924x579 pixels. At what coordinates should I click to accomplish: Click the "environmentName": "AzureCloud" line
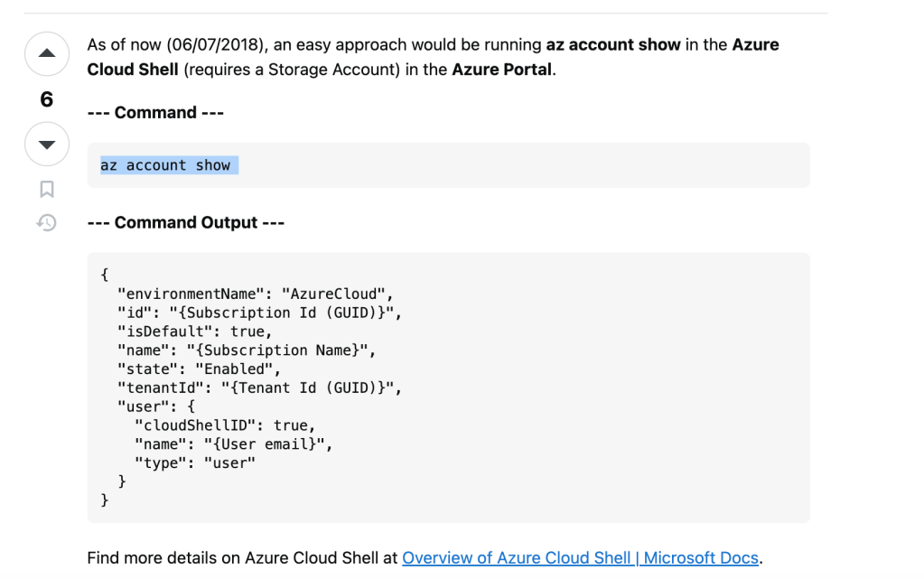(255, 294)
